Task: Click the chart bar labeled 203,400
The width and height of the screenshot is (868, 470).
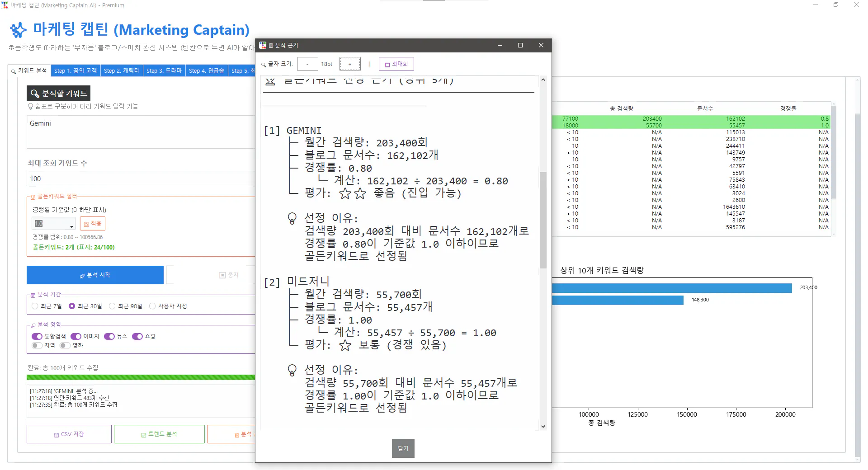Action: [672, 288]
